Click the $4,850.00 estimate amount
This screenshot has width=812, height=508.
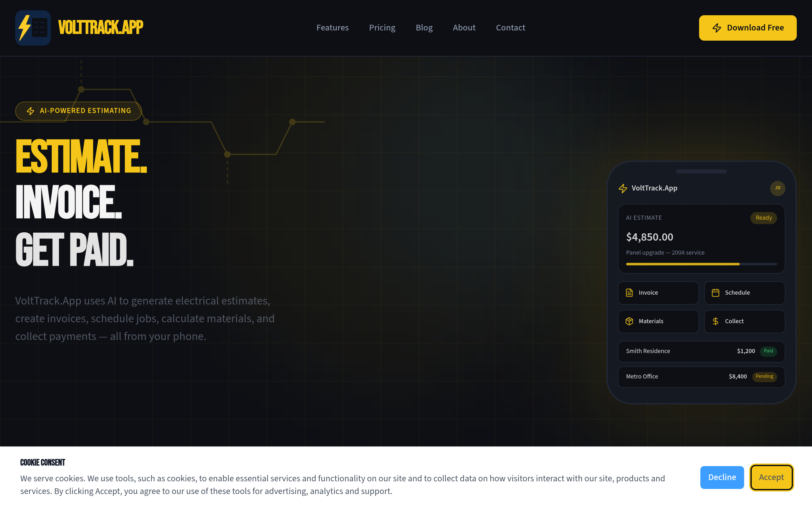coord(650,237)
